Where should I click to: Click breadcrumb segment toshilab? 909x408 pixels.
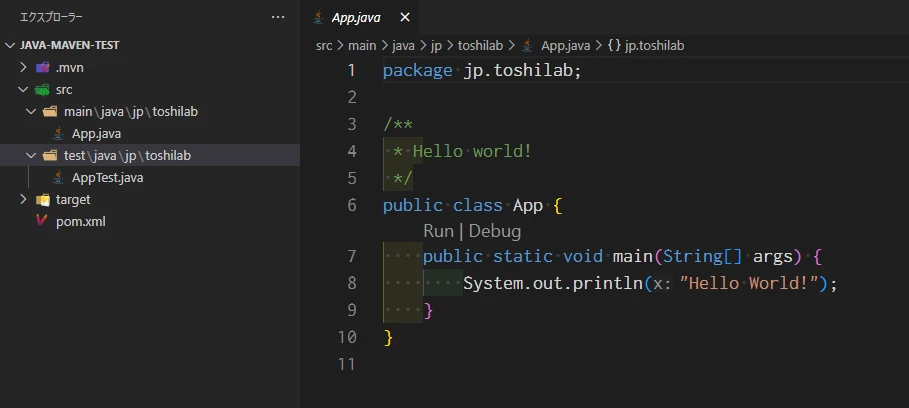(481, 45)
